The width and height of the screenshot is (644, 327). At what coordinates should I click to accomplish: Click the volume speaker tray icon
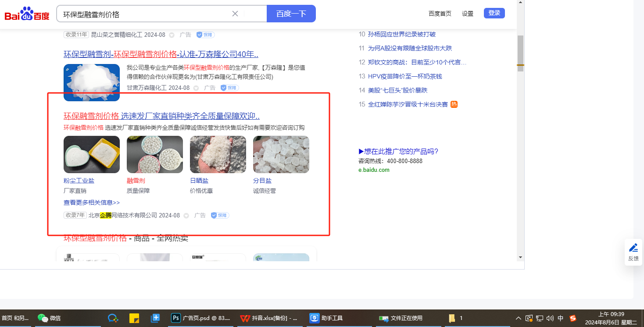pyautogui.click(x=550, y=318)
